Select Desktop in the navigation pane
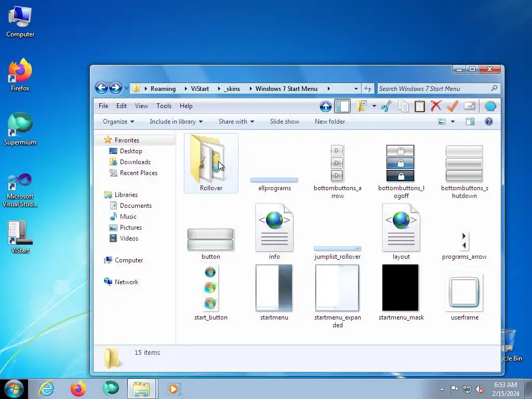Viewport: 532px width, 399px height. coord(131,151)
